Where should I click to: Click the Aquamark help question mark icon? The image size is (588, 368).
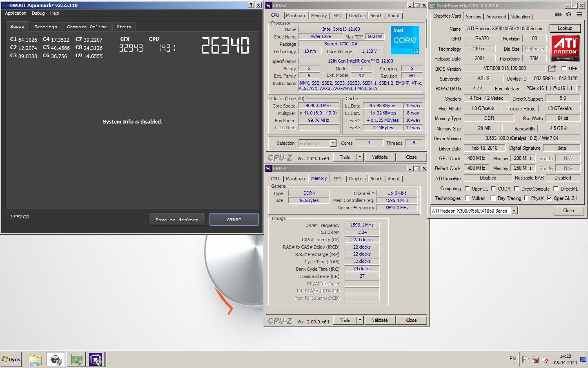tap(251, 5)
